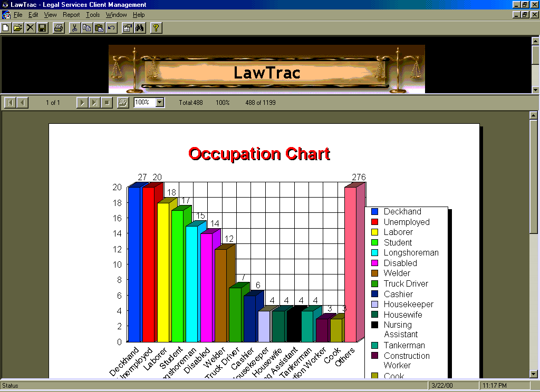Viewport: 540px width, 392px height.
Task: Click the "Tankerman" legend label
Action: 404,345
